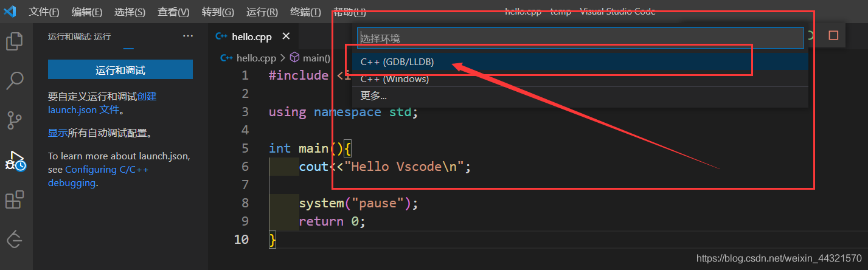868x270 pixels.
Task: Open the 文件(F) menu
Action: click(44, 12)
